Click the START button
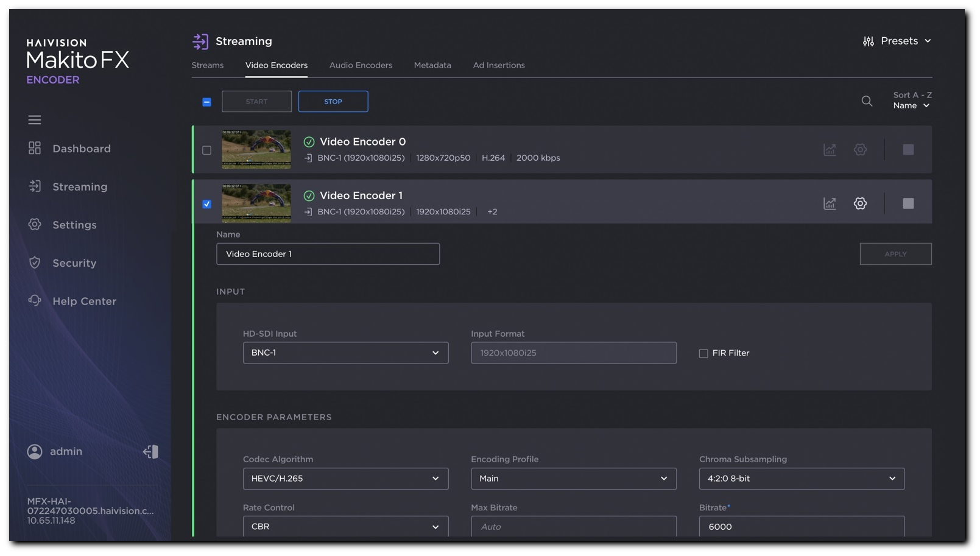The image size is (980, 556). click(x=256, y=102)
